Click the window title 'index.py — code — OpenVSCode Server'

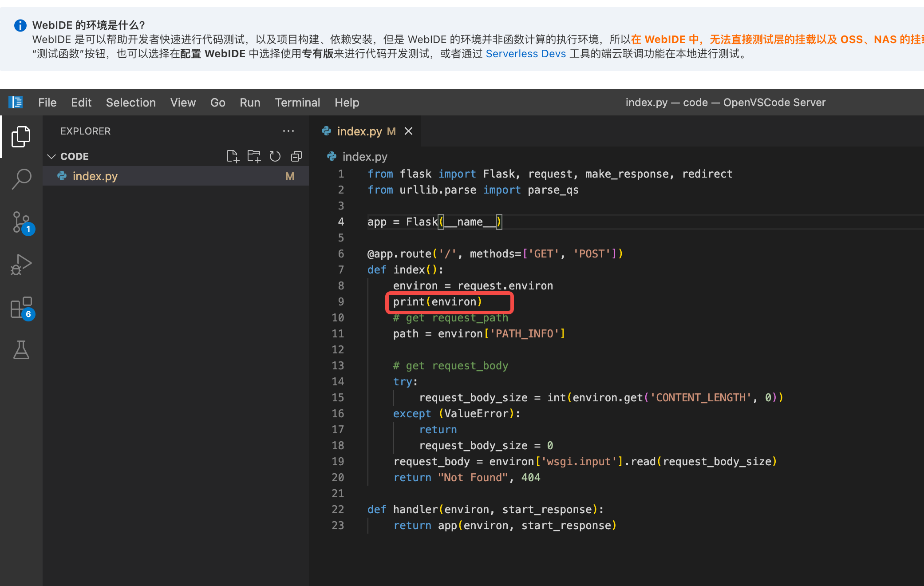point(726,103)
